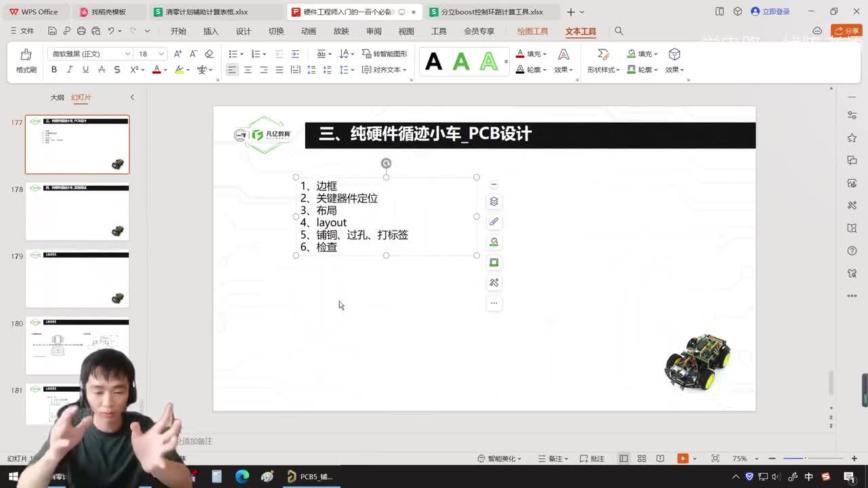Open the font size 18 dropdown
The image size is (868, 488).
click(161, 54)
